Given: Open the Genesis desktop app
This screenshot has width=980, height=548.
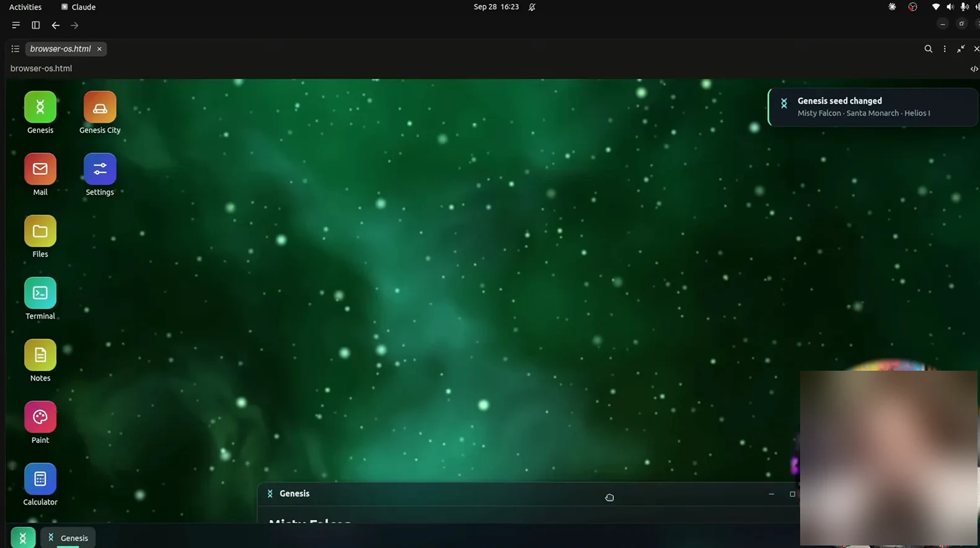Looking at the screenshot, I should click(40, 107).
